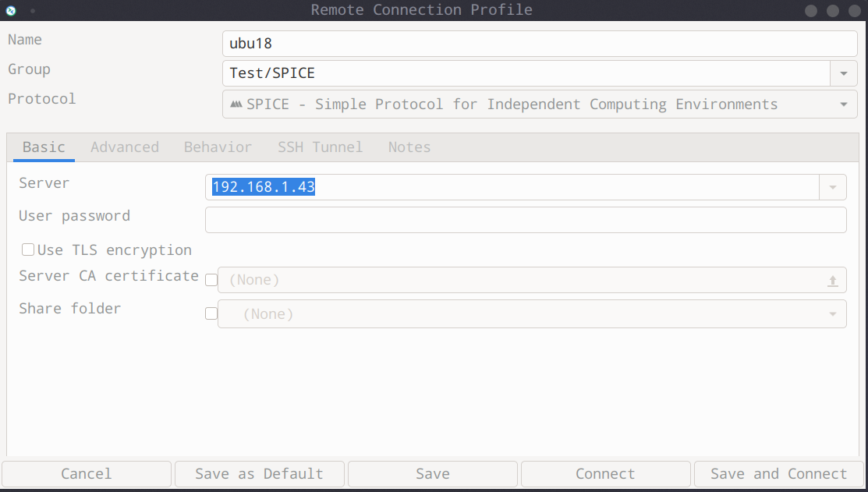Viewport: 868px width, 492px height.
Task: Click the small dot beside the title bar icon
Action: tap(33, 11)
